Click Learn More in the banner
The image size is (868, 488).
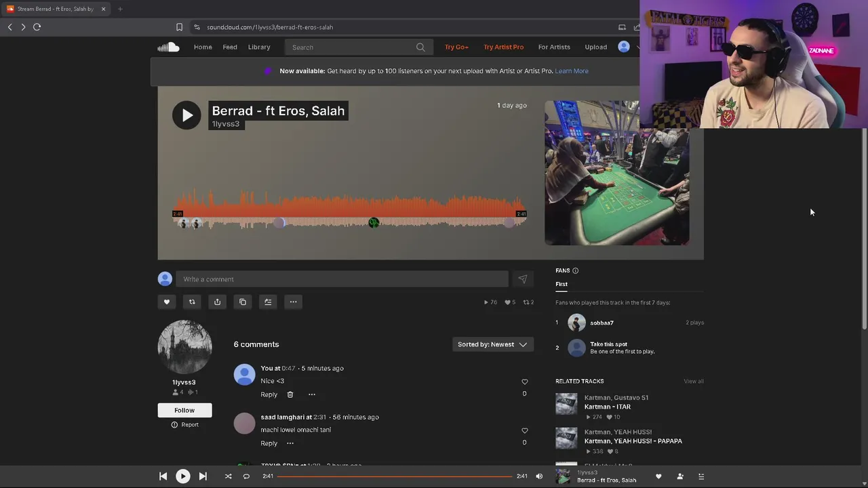point(572,71)
